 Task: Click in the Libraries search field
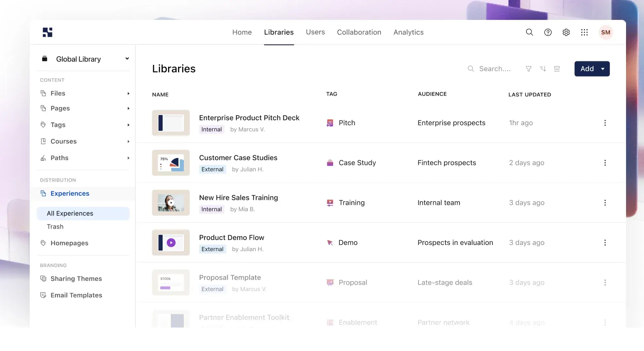(x=495, y=69)
